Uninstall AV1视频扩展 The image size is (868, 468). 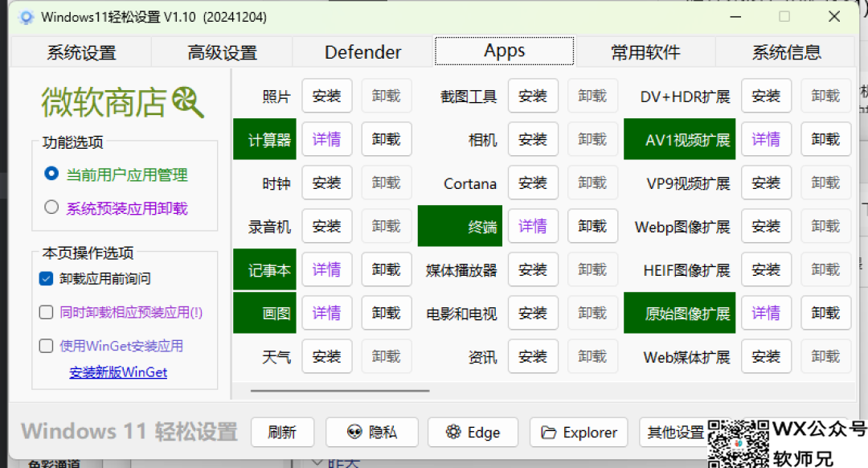point(826,139)
